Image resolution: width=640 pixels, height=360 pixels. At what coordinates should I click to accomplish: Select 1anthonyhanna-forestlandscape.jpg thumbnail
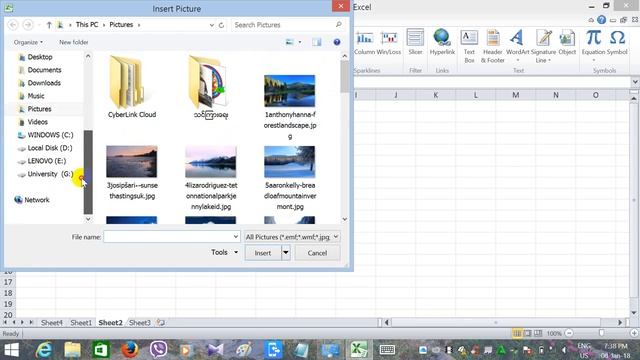tap(289, 91)
